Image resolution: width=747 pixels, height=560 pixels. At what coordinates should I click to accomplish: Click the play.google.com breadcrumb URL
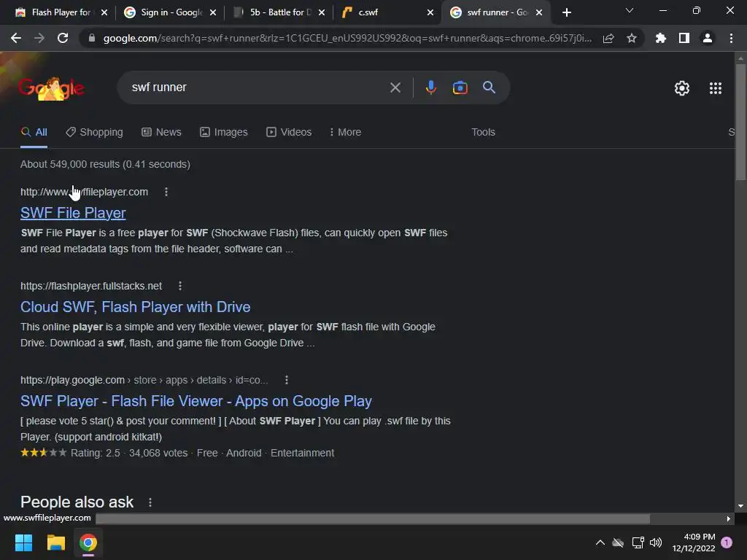tap(144, 380)
